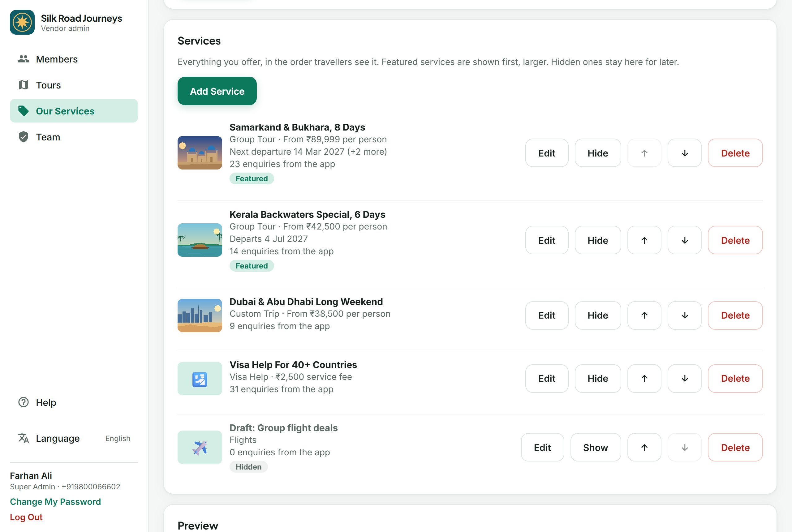The width and height of the screenshot is (792, 532).
Task: Move Kerala Backwaters up with arrow
Action: coord(644,240)
